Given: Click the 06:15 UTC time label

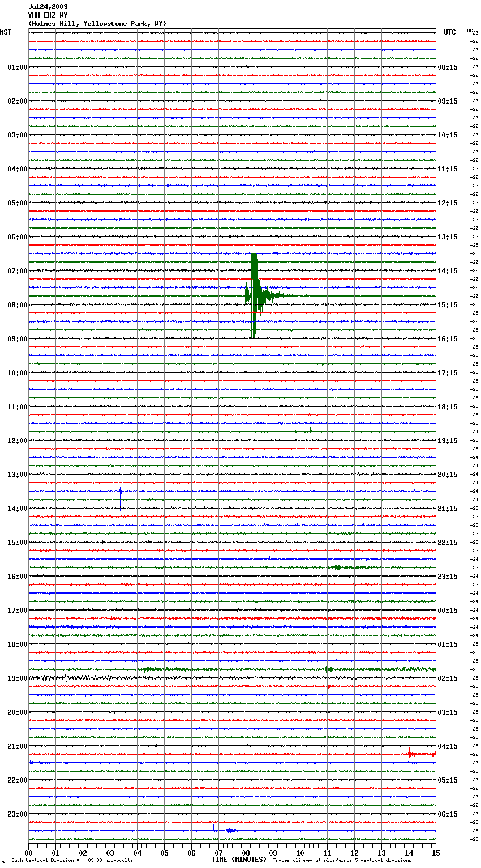Looking at the screenshot, I should 448,814.
